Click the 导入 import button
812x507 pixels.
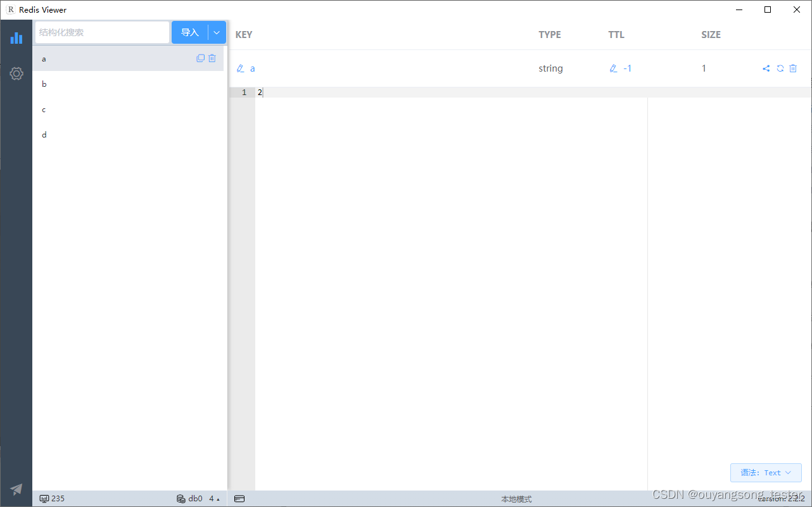click(190, 32)
